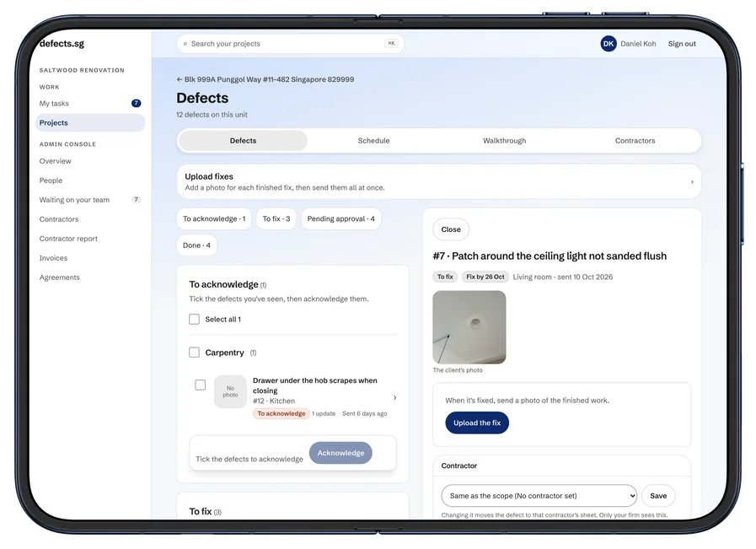Click the To acknowledge status tag
This screenshot has height=549, width=756.
[281, 413]
